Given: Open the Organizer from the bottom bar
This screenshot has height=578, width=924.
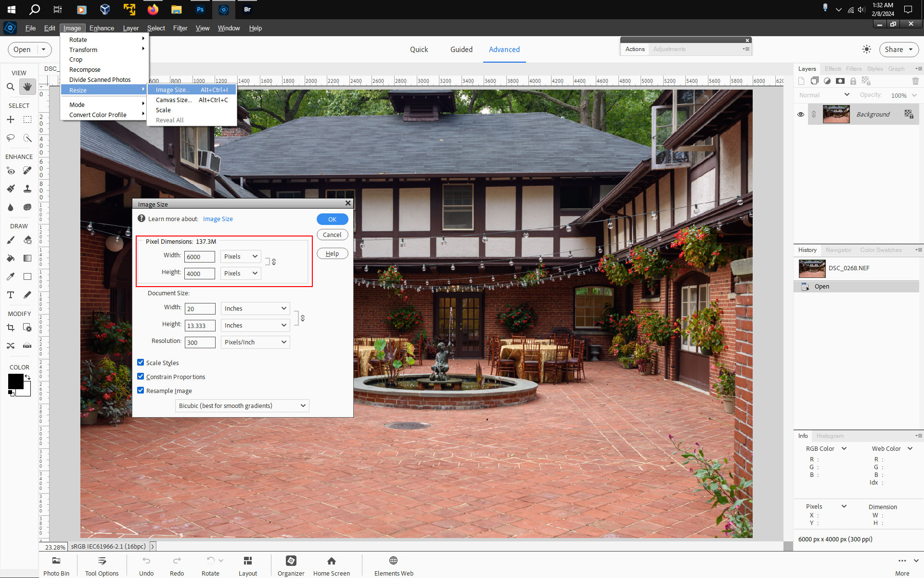Looking at the screenshot, I should pyautogui.click(x=291, y=565).
